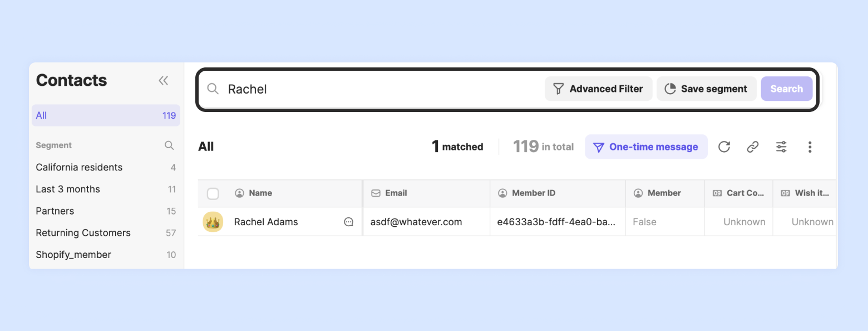Select the All contacts segment
This screenshot has width=868, height=331.
click(106, 115)
